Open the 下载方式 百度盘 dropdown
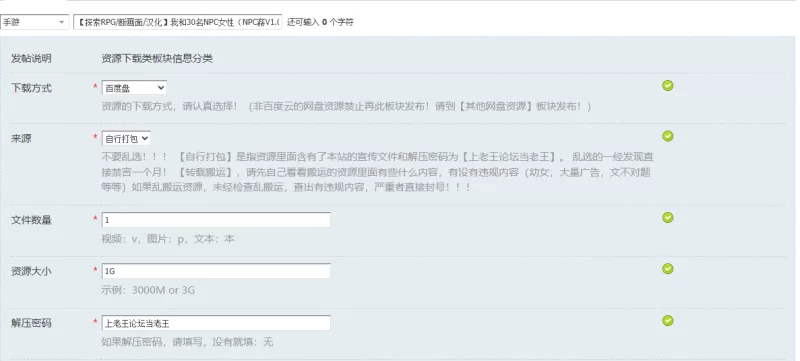800x361 pixels. 134,88
